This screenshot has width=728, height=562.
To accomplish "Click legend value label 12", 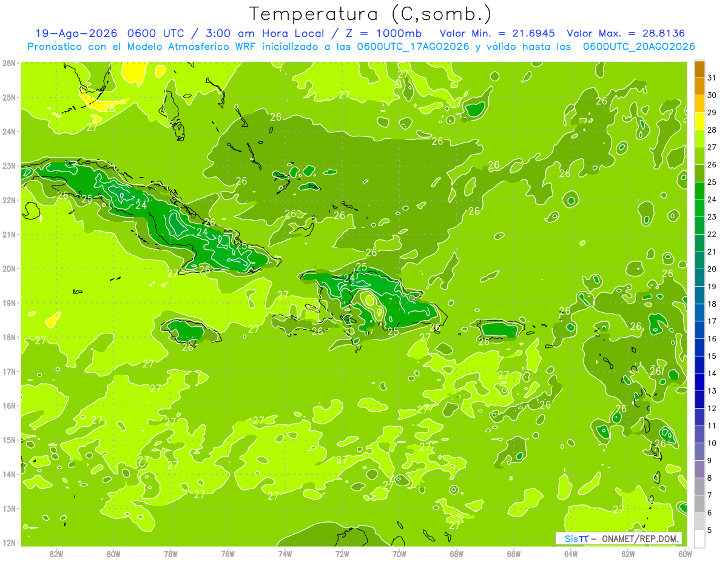I will [x=712, y=408].
